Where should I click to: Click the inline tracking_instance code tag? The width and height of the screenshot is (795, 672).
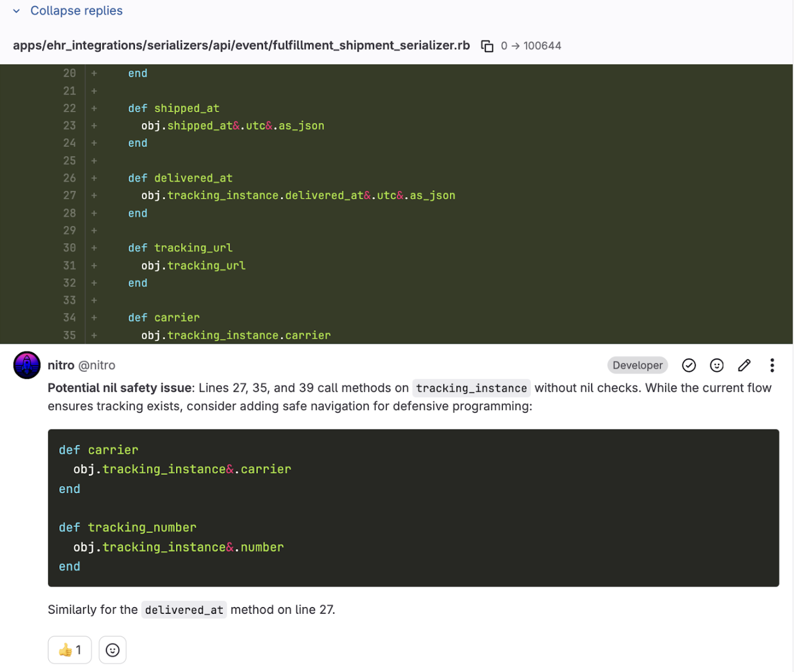(x=471, y=388)
